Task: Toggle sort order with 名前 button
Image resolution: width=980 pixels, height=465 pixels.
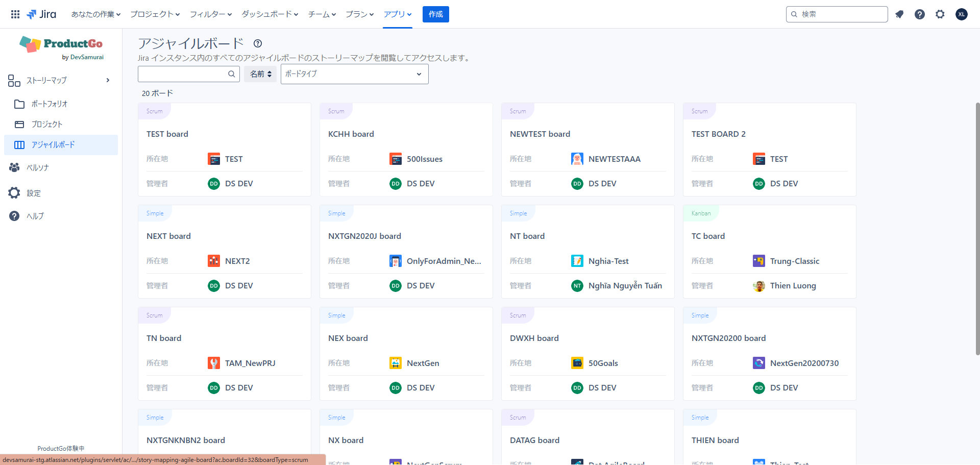Action: pos(260,74)
